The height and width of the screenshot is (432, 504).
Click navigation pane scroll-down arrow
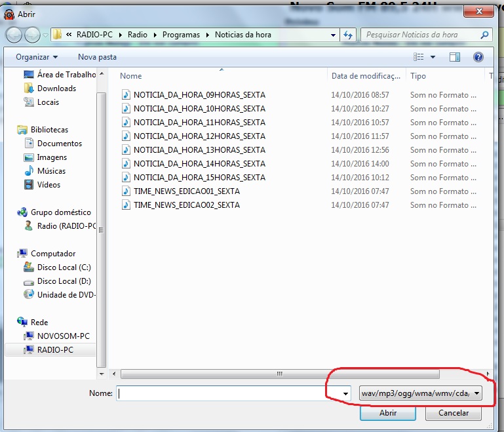pyautogui.click(x=102, y=374)
